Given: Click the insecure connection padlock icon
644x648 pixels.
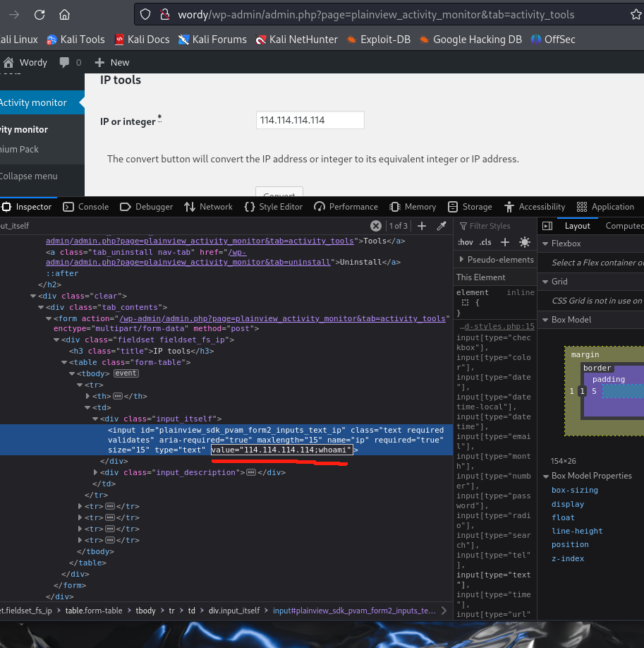Looking at the screenshot, I should point(165,15).
